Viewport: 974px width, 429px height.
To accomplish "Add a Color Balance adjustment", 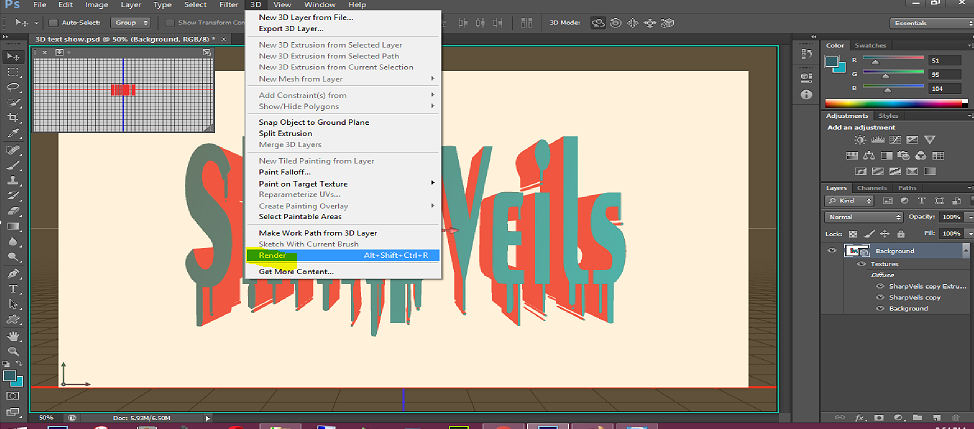I will pyautogui.click(x=870, y=155).
